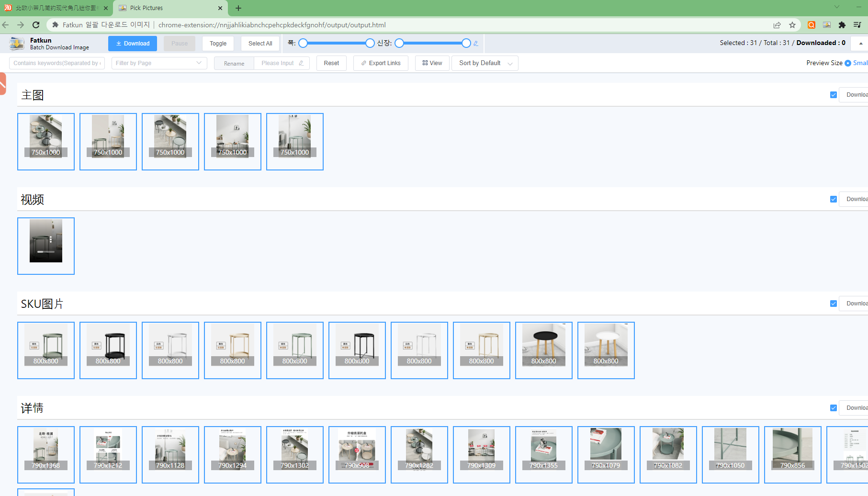Click the red side panel handle
The height and width of the screenshot is (496, 868).
pos(2,84)
